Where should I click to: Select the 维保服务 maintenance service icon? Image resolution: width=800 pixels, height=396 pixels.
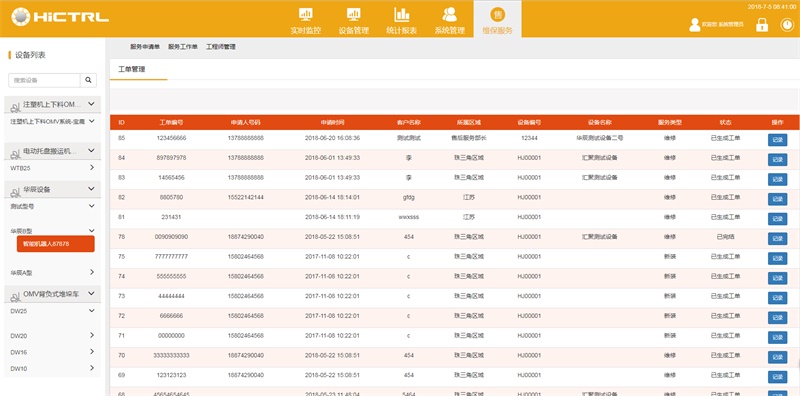[497, 14]
